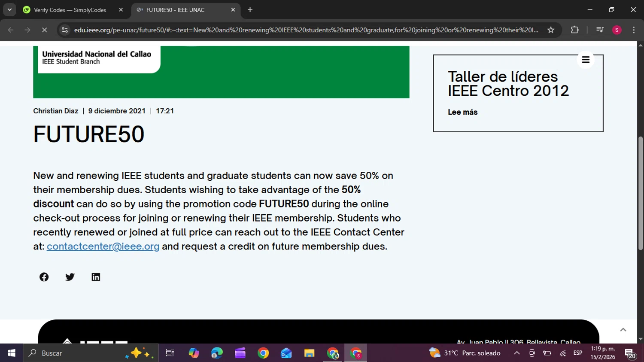Open the hamburger menu icon
Image resolution: width=644 pixels, height=362 pixels.
tap(586, 60)
